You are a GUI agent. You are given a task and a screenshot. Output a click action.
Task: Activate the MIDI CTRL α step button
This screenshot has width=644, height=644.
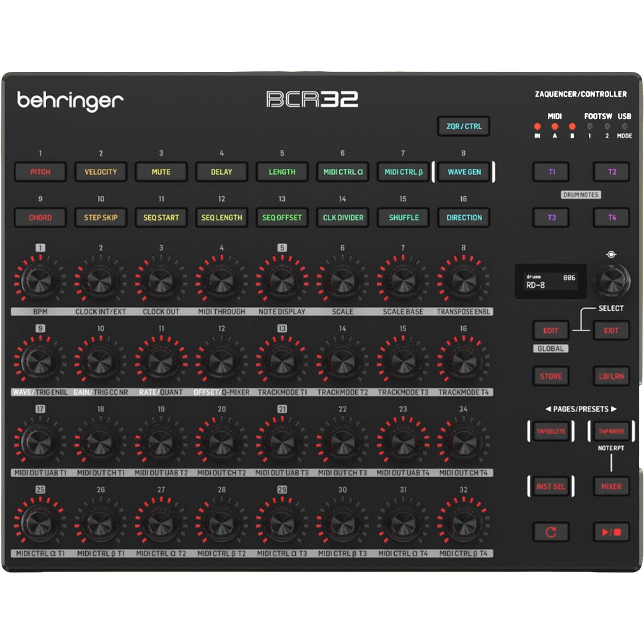pos(343,172)
